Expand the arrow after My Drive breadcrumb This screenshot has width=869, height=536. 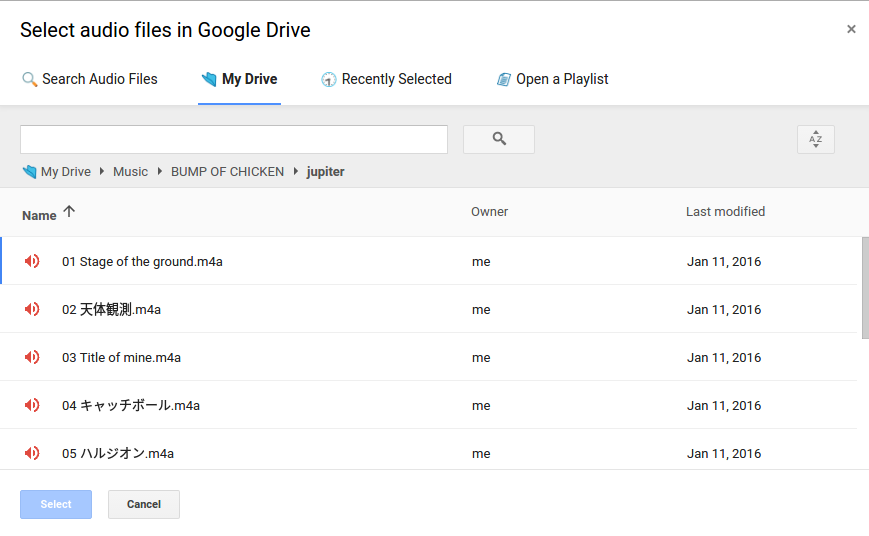pos(102,171)
